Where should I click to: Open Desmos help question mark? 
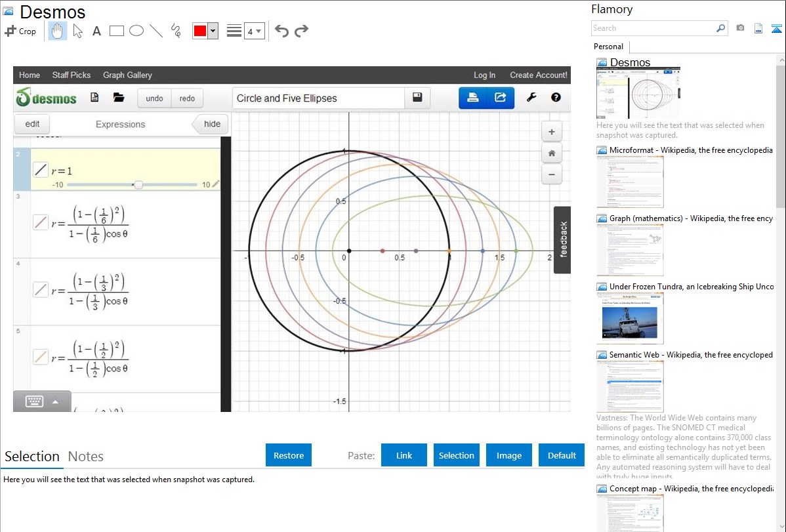click(556, 97)
